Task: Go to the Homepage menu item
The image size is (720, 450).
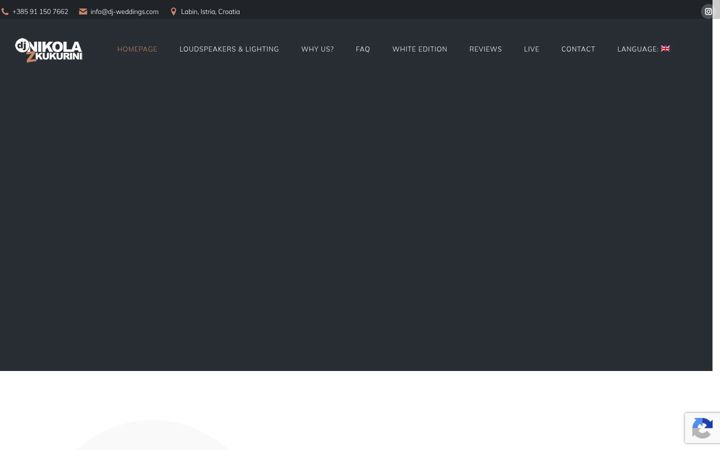Action: click(x=137, y=49)
